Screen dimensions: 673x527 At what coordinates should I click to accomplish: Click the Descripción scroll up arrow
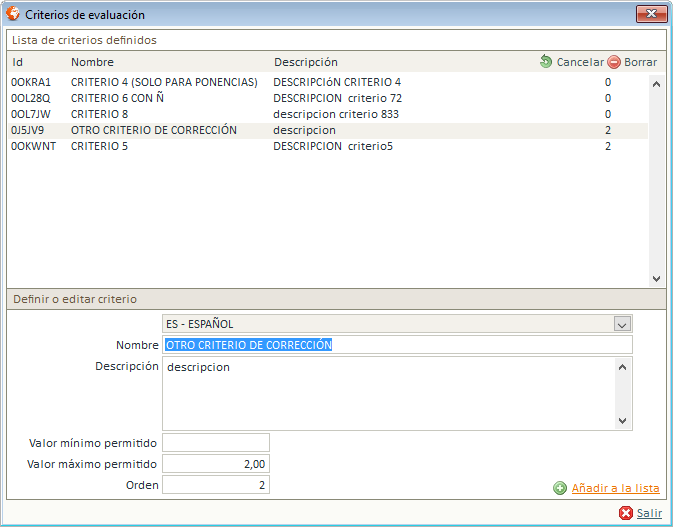[622, 367]
